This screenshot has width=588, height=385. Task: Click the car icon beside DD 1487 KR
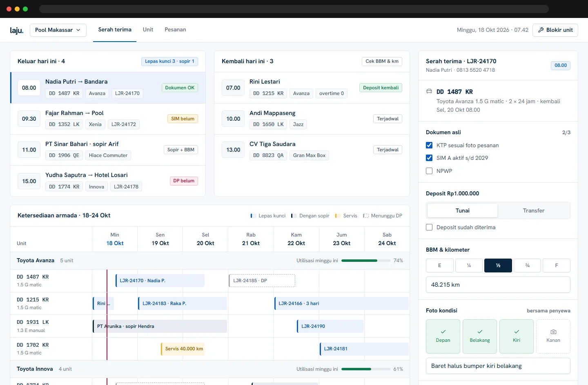429,91
